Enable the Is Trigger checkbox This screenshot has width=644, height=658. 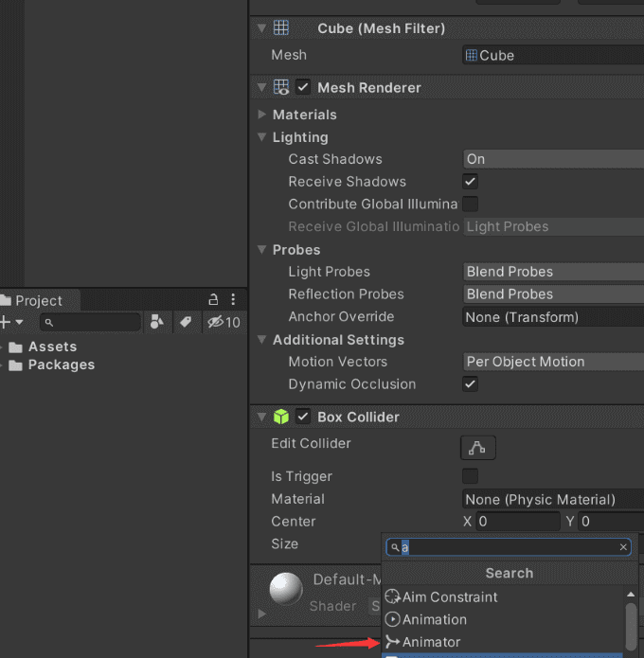471,476
